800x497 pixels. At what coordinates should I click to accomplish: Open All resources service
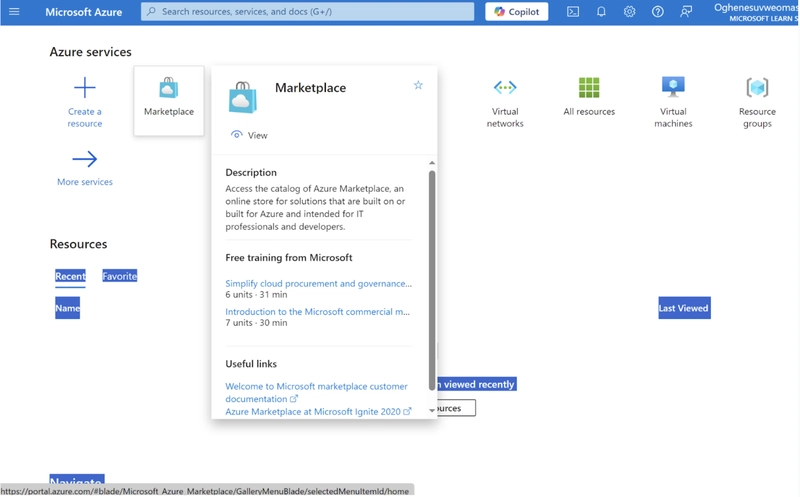[589, 97]
